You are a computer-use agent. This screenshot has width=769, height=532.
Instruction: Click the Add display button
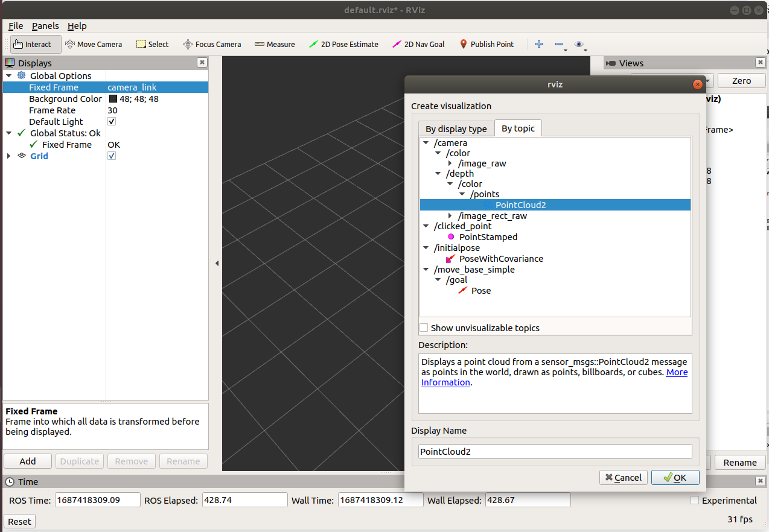click(28, 461)
